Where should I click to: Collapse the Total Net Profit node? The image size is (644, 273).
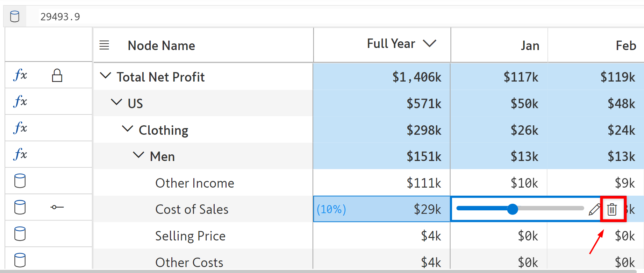click(x=105, y=76)
